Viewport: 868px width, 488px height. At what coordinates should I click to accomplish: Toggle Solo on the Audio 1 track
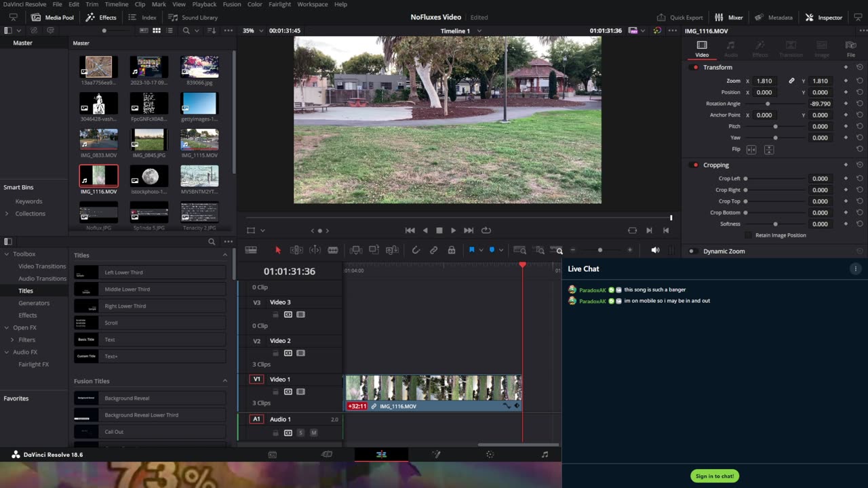tap(300, 432)
